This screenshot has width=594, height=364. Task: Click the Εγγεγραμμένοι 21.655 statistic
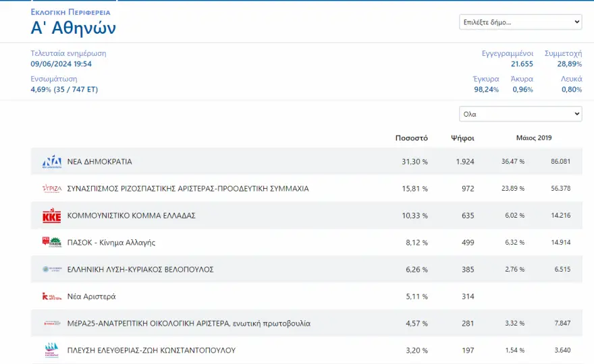[x=508, y=59]
